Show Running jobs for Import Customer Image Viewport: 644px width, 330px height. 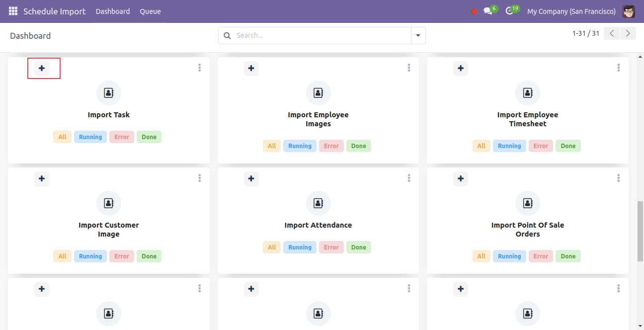point(90,256)
